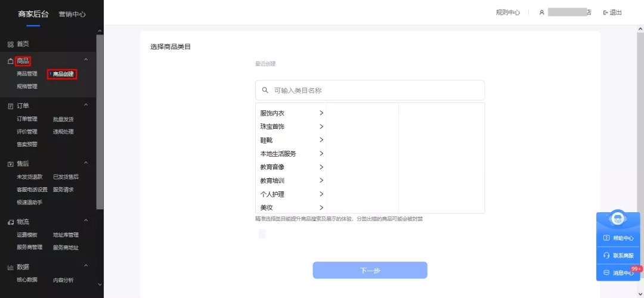The width and height of the screenshot is (644, 298).
Task: Open 服务商地址 in the sidebar
Action: click(x=66, y=247)
